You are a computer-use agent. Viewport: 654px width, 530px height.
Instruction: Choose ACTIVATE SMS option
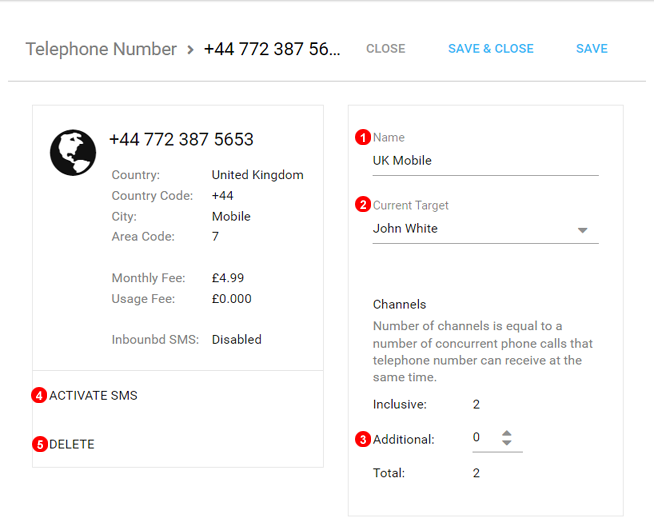coord(93,396)
